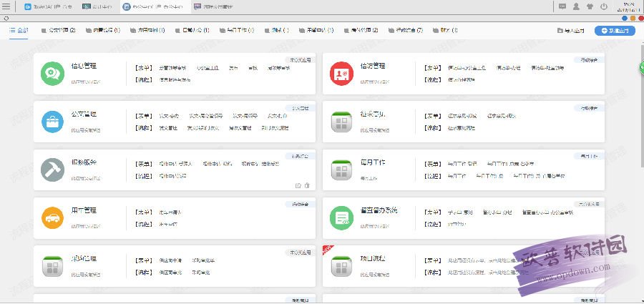Open the 项目流程 grid app icon
The image size is (644, 304).
(x=341, y=266)
